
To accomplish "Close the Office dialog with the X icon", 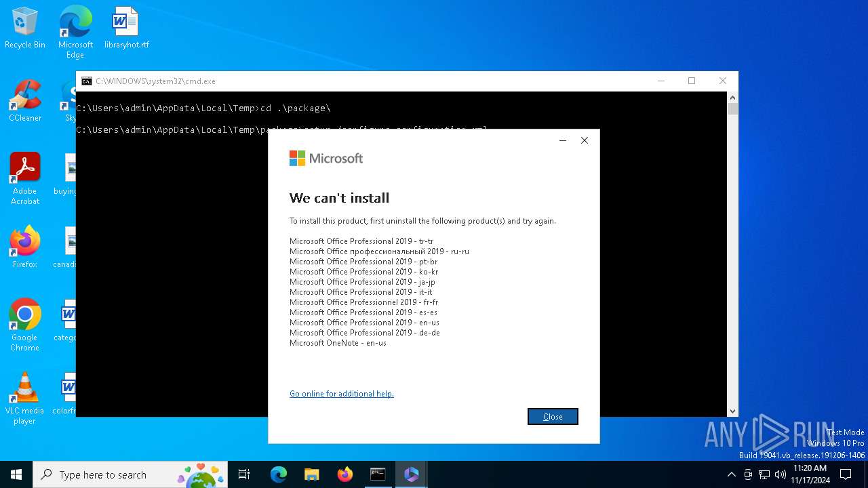I will click(x=585, y=140).
